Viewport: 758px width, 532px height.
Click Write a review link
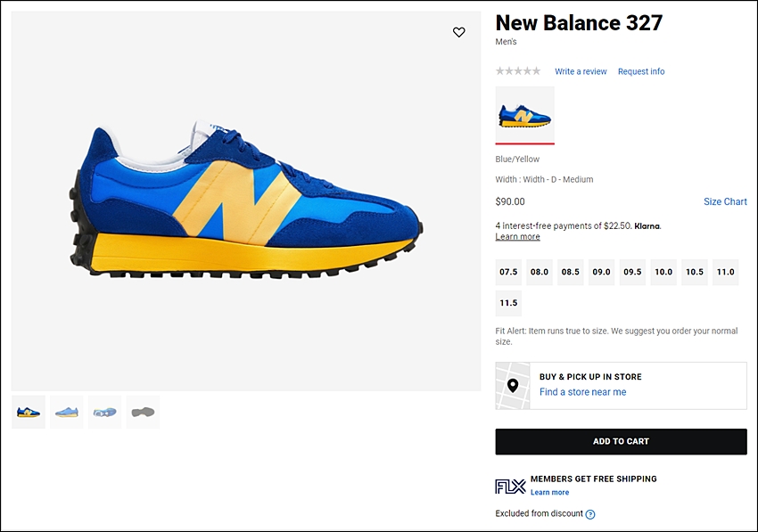click(x=581, y=71)
